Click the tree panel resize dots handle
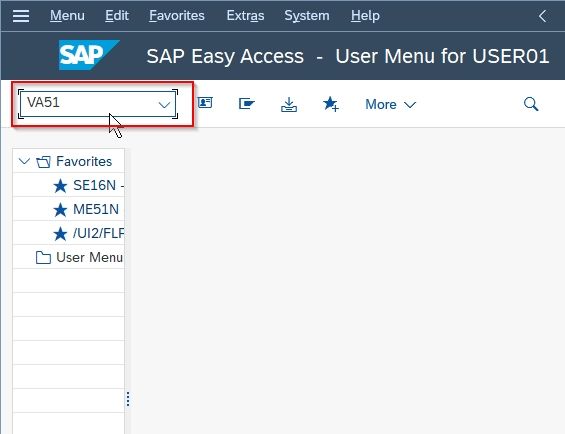Viewport: 565px width, 434px height. click(x=128, y=399)
